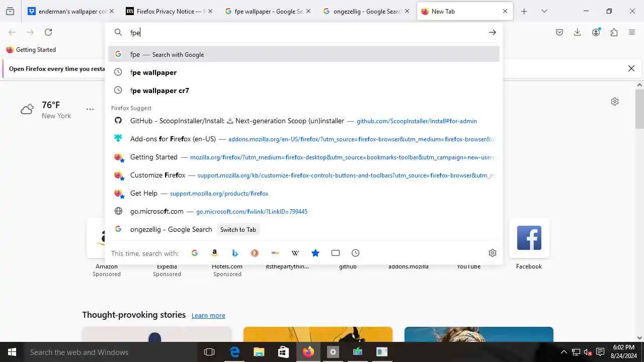
Task: Customize New Tab gear icon
Action: point(615,102)
